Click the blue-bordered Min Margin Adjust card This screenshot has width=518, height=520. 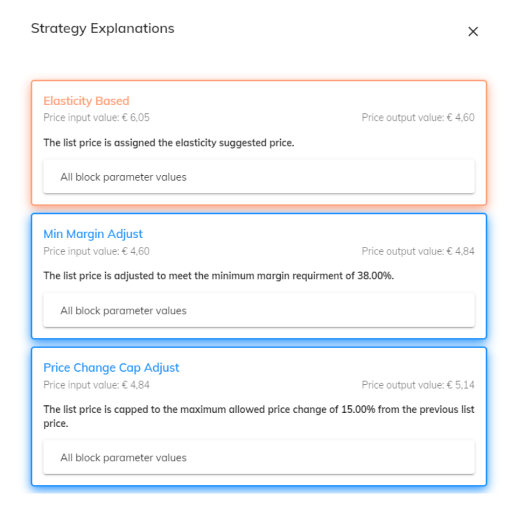[x=259, y=276]
